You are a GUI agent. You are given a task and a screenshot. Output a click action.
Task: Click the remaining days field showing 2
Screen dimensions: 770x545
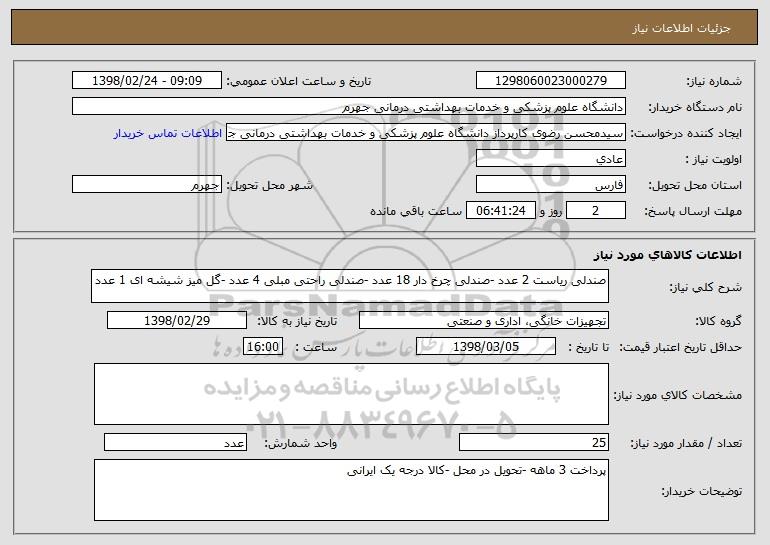point(596,211)
